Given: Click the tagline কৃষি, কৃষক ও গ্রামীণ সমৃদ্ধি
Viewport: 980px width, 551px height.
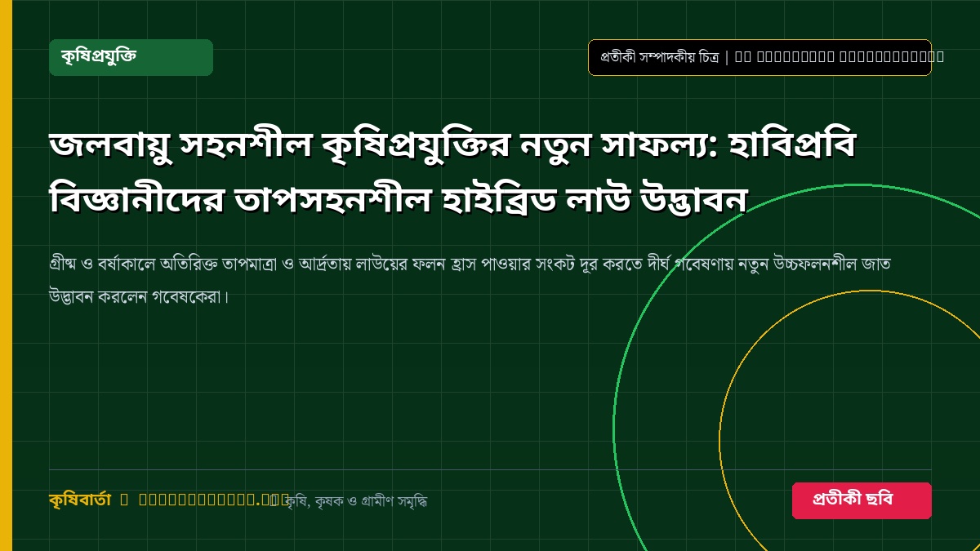Looking at the screenshot, I should [x=357, y=501].
